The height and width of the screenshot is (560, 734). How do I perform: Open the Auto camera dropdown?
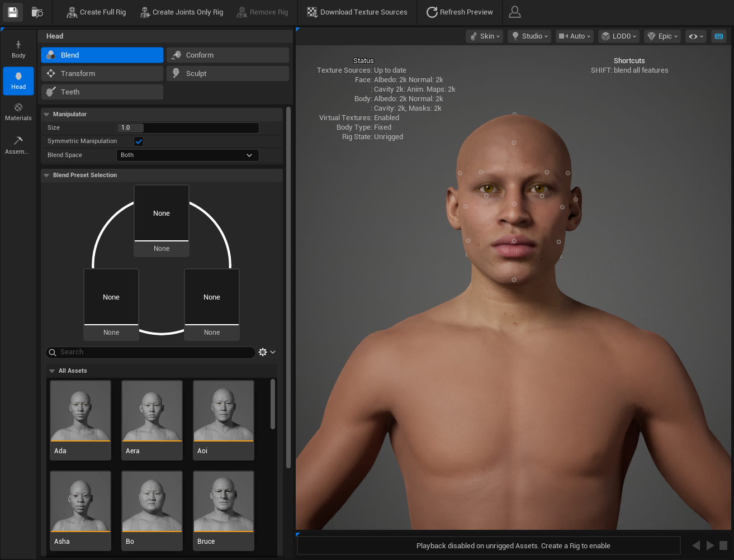575,36
